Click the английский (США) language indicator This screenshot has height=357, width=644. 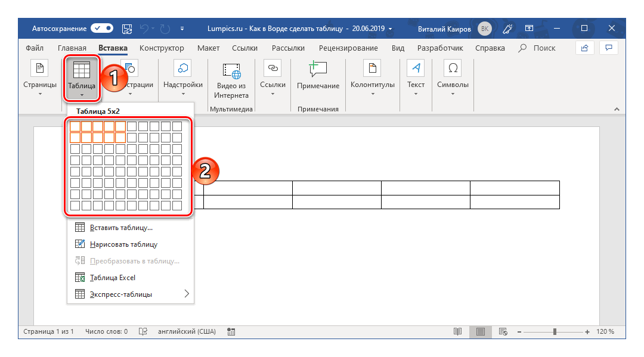(187, 331)
